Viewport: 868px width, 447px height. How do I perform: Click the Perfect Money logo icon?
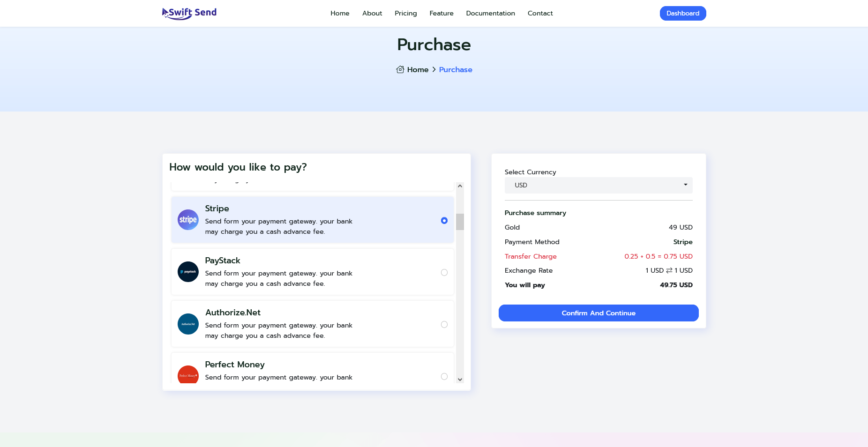[x=188, y=374]
